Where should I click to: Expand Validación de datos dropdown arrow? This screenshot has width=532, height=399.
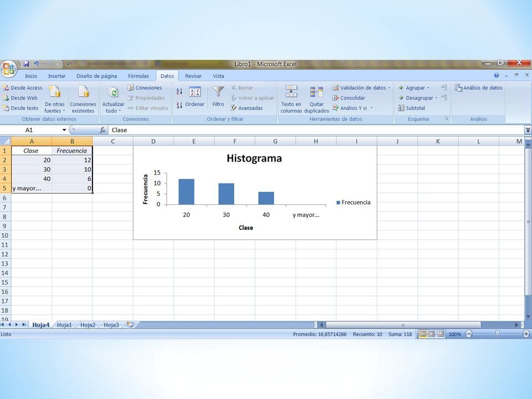389,88
